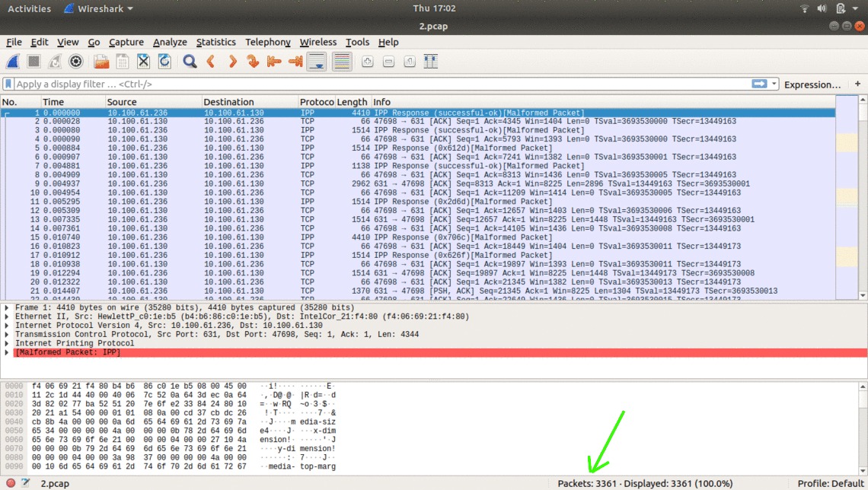Click into the display filter field
This screenshot has height=490, width=868.
382,84
